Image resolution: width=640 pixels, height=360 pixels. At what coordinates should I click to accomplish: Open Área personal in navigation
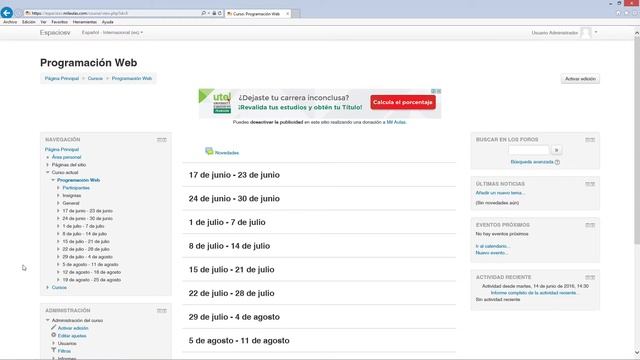click(x=66, y=157)
